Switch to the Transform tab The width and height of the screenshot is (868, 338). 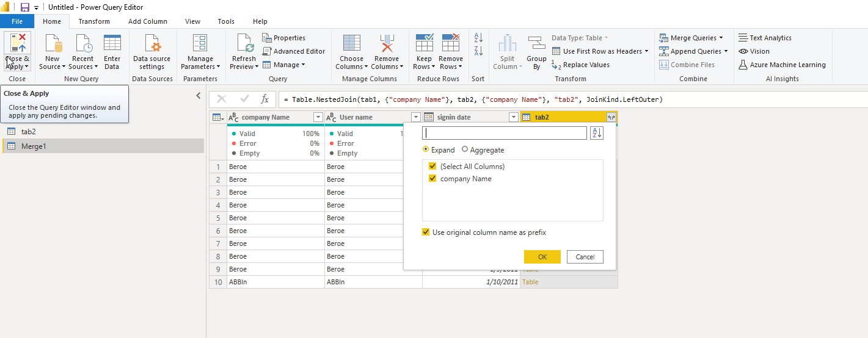point(94,21)
